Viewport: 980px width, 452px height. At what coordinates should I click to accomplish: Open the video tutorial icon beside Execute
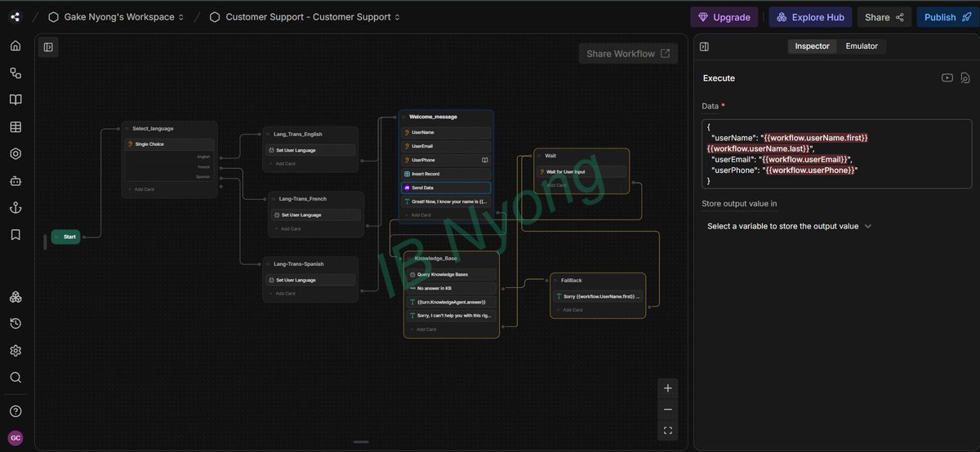tap(947, 78)
